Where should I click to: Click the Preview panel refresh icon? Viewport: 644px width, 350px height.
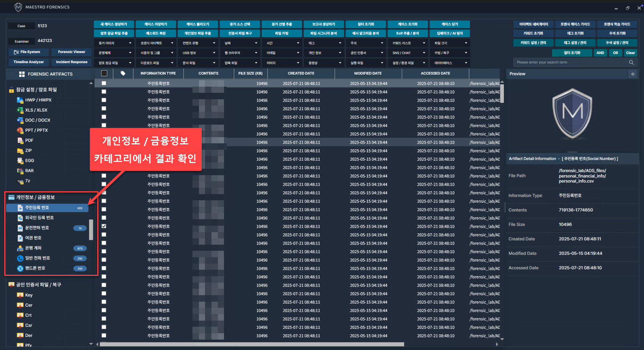(633, 74)
